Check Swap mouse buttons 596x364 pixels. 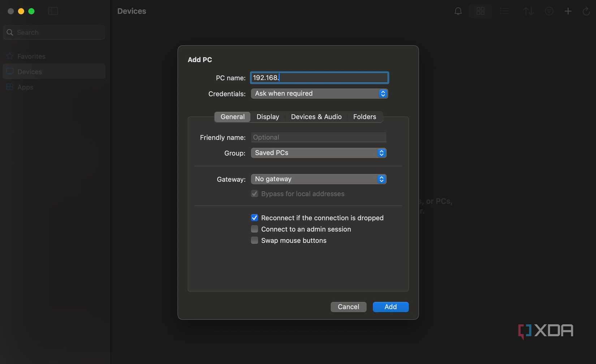click(x=254, y=240)
